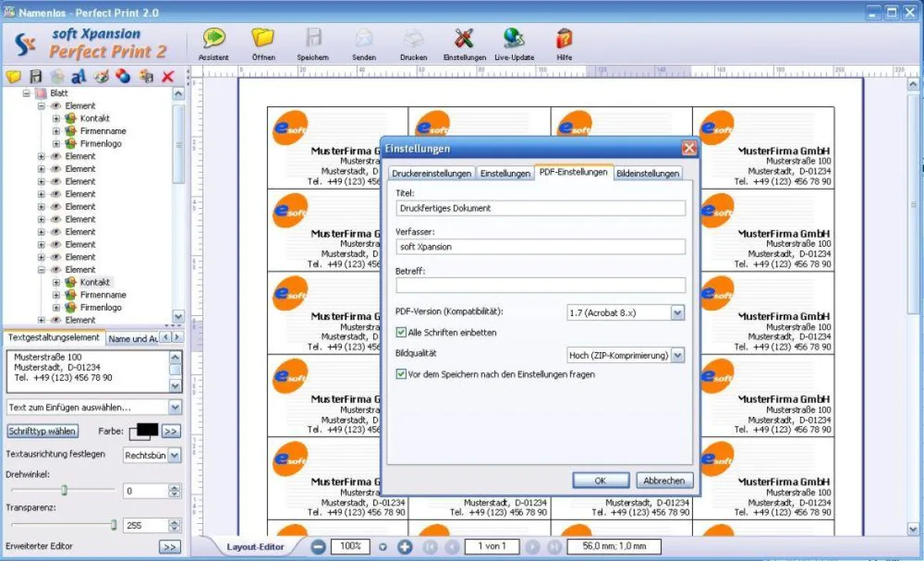
Task: Open Einstellungen from the main toolbar
Action: [x=463, y=39]
